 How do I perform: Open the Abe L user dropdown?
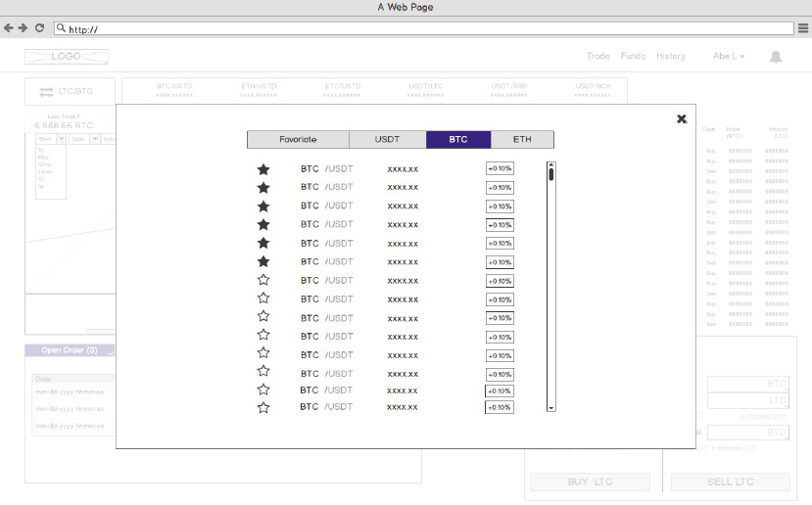(x=729, y=56)
